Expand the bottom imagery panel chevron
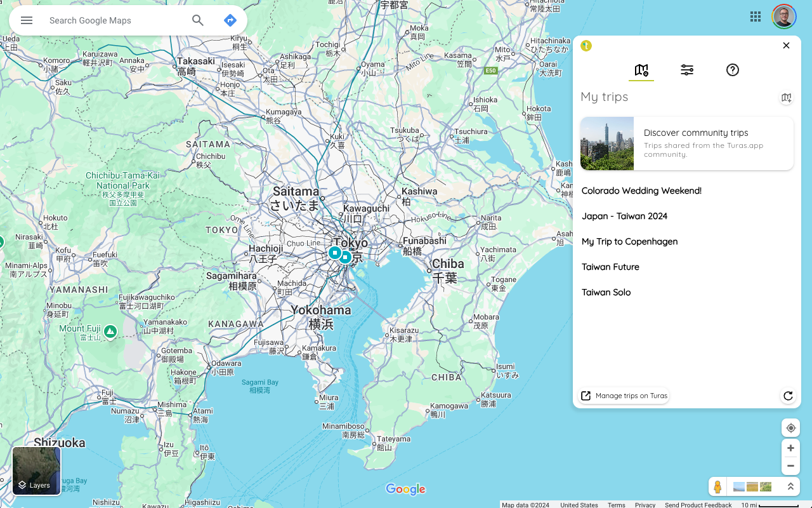This screenshot has height=508, width=812. (790, 487)
